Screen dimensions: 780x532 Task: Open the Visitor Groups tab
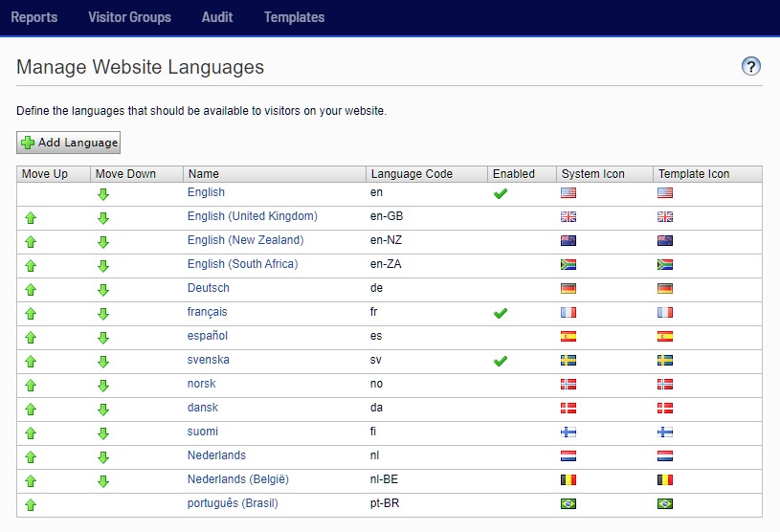pyautogui.click(x=129, y=17)
